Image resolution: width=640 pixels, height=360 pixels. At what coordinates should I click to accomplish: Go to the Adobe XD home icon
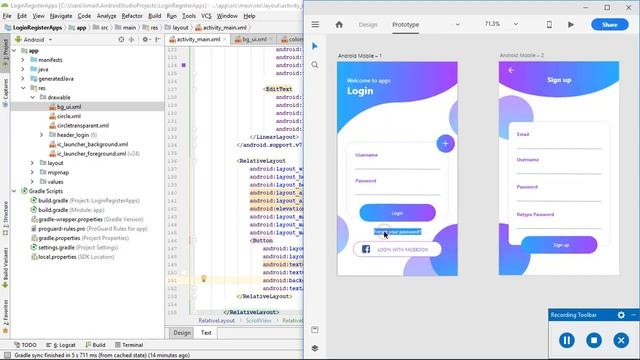click(x=339, y=24)
